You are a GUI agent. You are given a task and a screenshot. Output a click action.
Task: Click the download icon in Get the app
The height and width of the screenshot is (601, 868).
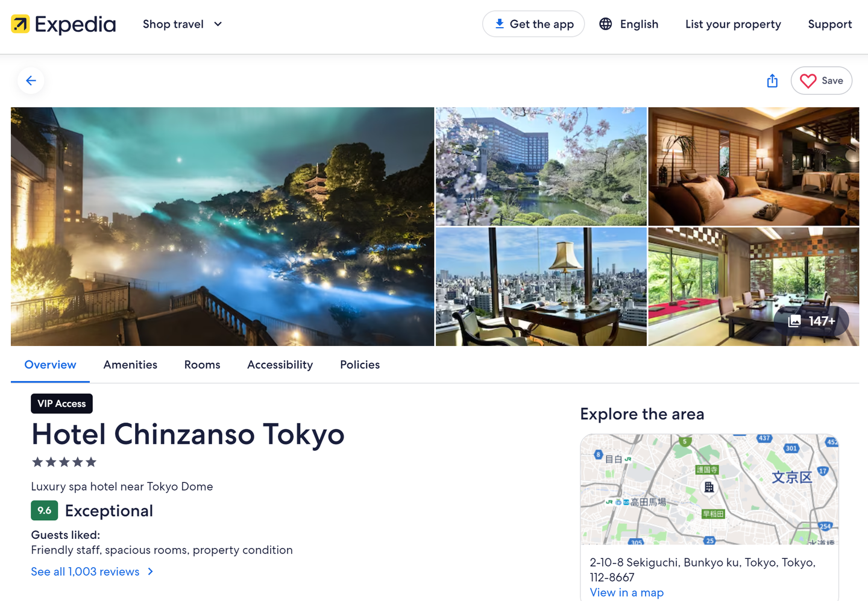coord(499,24)
